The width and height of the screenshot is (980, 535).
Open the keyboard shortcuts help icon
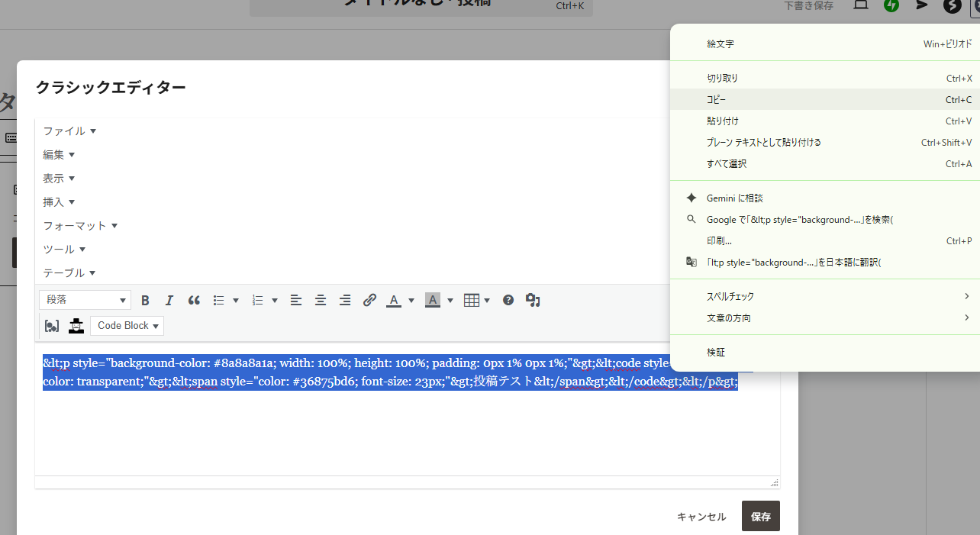[x=508, y=301]
